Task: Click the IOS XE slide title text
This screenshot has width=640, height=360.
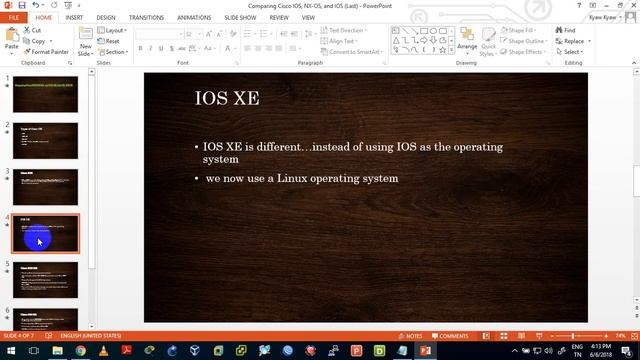Action: [x=227, y=98]
